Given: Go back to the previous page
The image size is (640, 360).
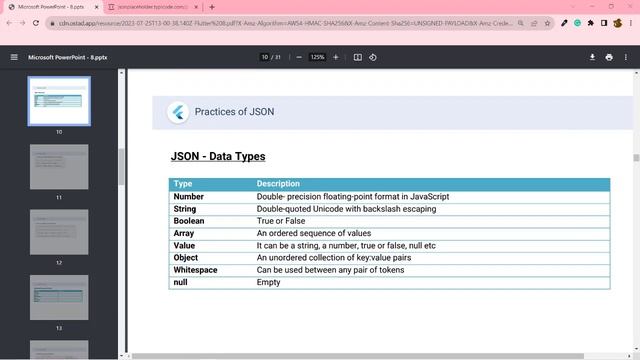Looking at the screenshot, I should [9, 23].
